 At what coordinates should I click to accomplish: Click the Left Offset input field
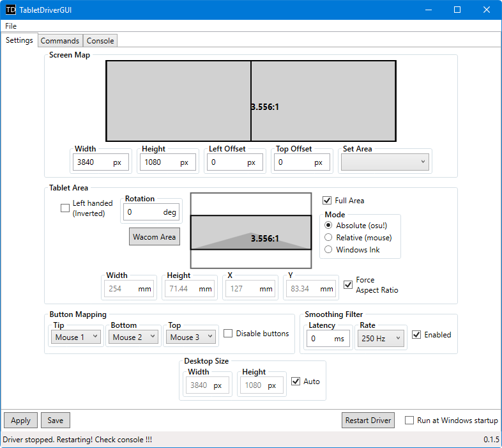pyautogui.click(x=234, y=162)
